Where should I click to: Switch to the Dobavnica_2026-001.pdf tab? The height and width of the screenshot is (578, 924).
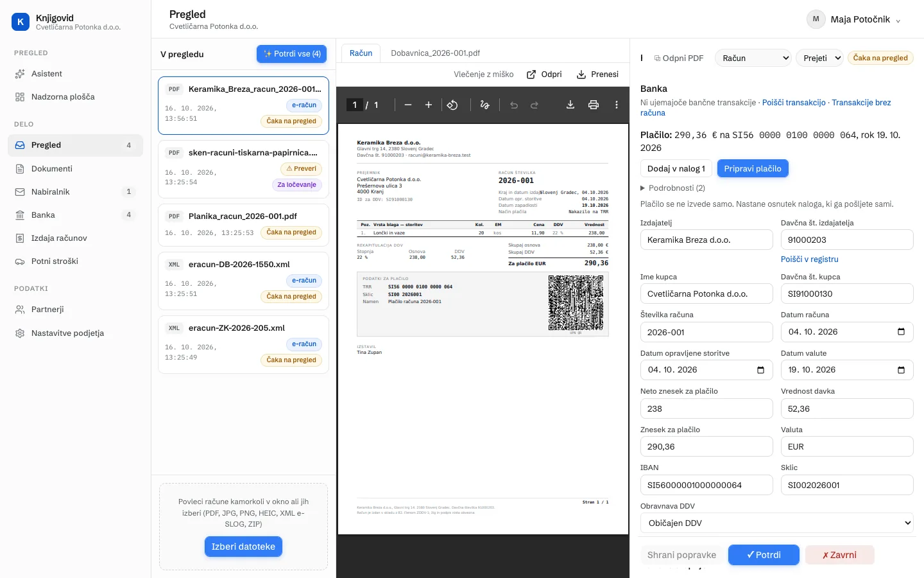coord(435,53)
